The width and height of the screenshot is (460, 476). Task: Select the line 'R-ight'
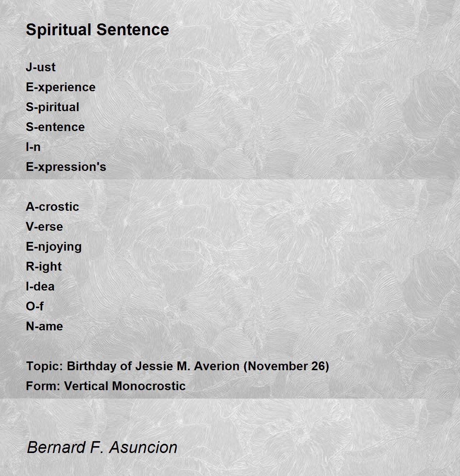click(x=44, y=266)
